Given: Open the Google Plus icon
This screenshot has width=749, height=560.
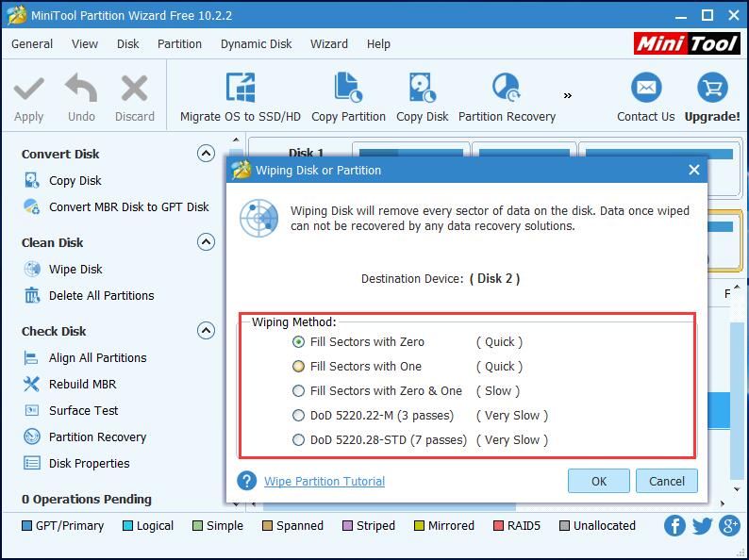Looking at the screenshot, I should pyautogui.click(x=729, y=526).
